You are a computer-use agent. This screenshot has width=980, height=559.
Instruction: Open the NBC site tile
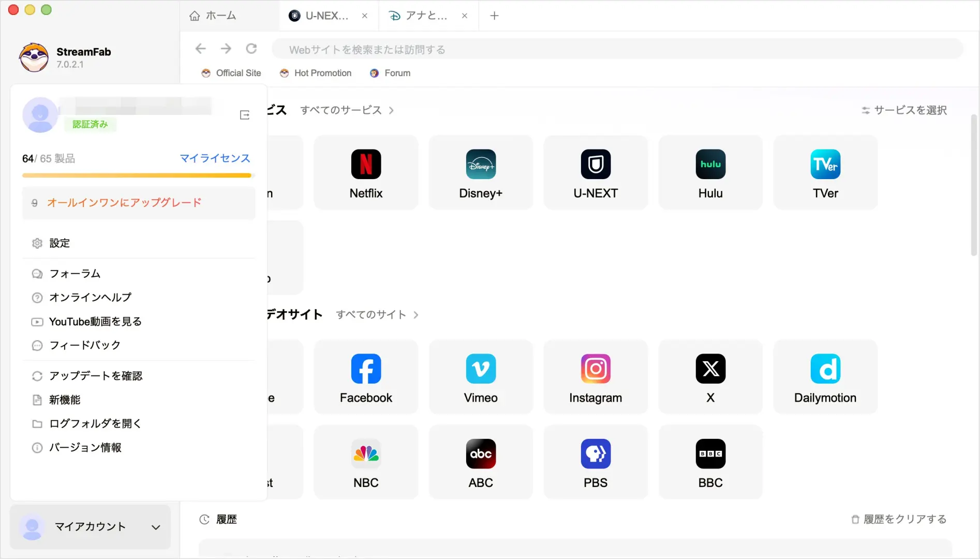pos(366,462)
